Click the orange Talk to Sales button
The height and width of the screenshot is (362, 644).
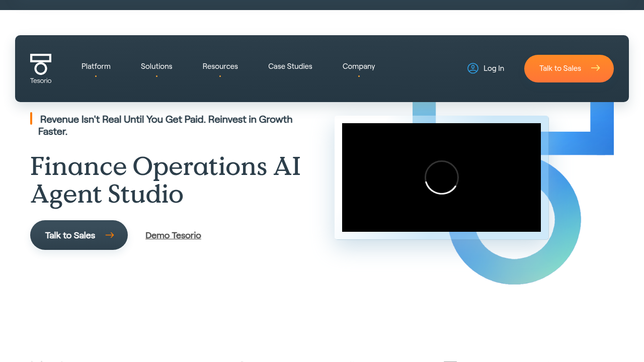(569, 68)
